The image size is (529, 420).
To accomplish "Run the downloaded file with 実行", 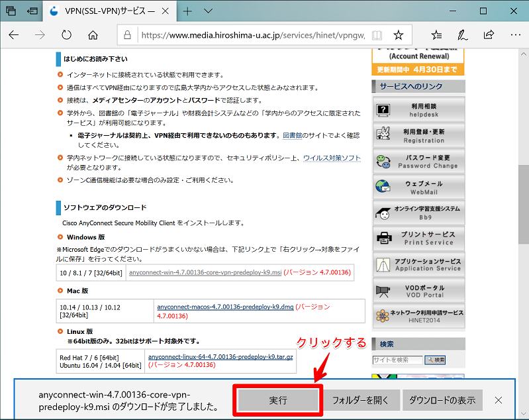I will 277,400.
